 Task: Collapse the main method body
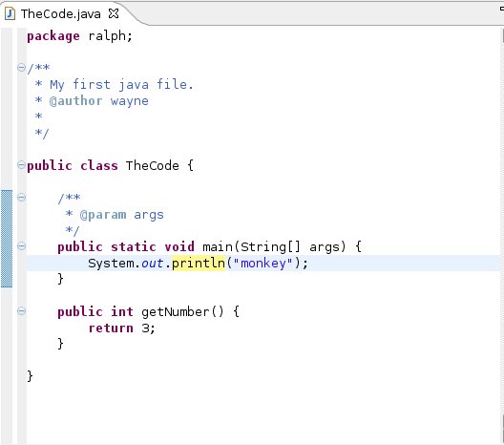21,246
